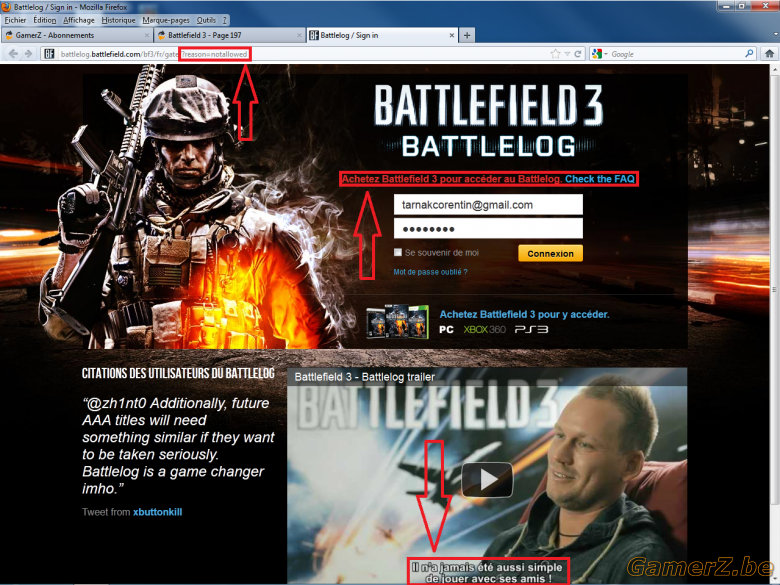Open the xbuttonkill Twitter link
This screenshot has width=780, height=585.
[x=157, y=512]
